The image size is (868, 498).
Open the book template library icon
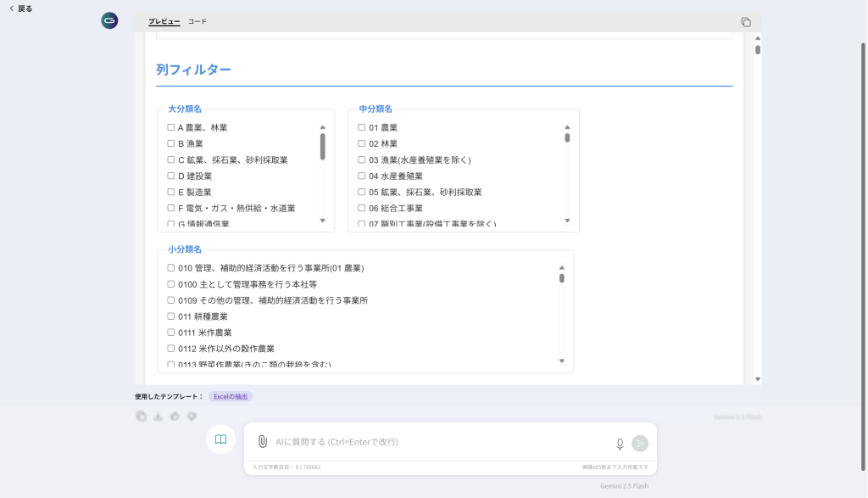pyautogui.click(x=220, y=439)
